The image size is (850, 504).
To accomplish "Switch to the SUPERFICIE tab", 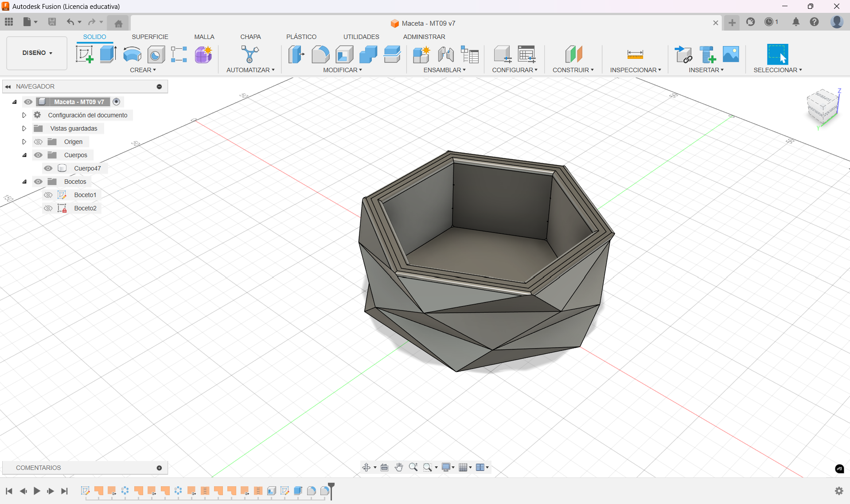I will click(x=150, y=37).
